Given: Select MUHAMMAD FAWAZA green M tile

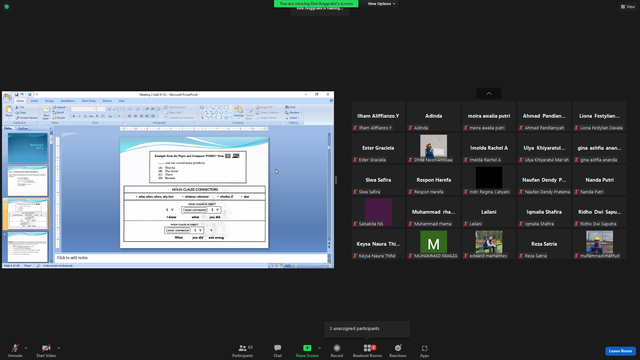Looking at the screenshot, I should click(433, 244).
